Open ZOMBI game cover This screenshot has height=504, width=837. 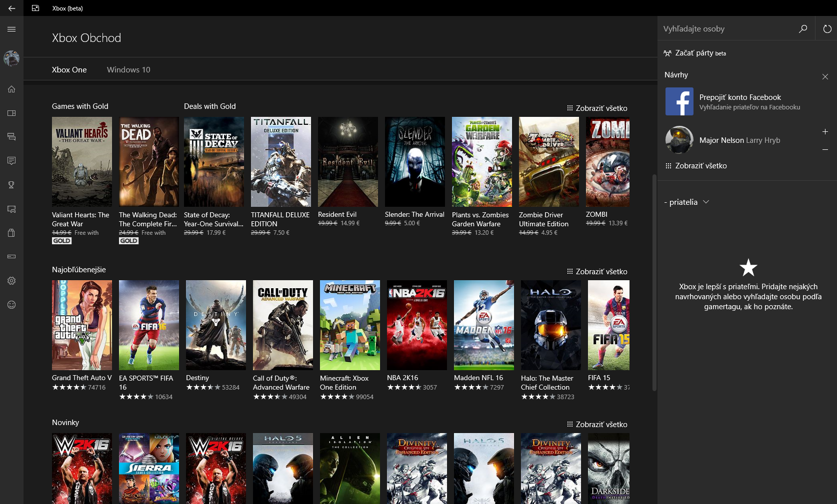point(607,162)
